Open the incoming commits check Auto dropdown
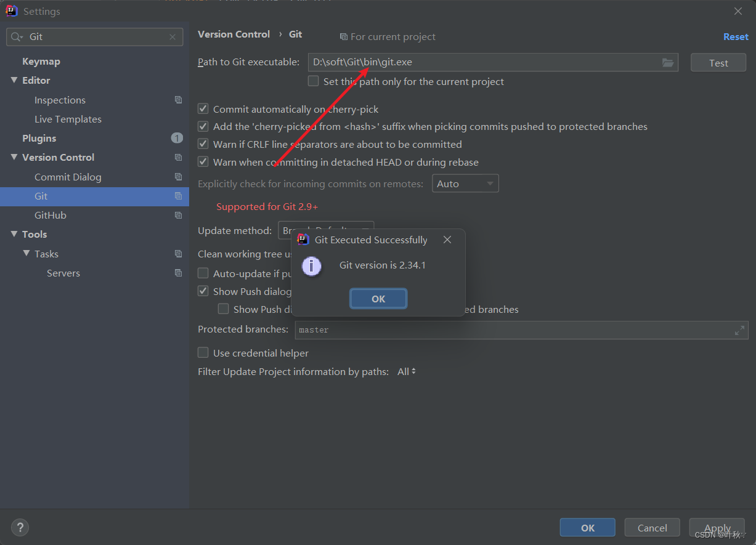756x545 pixels. click(465, 184)
